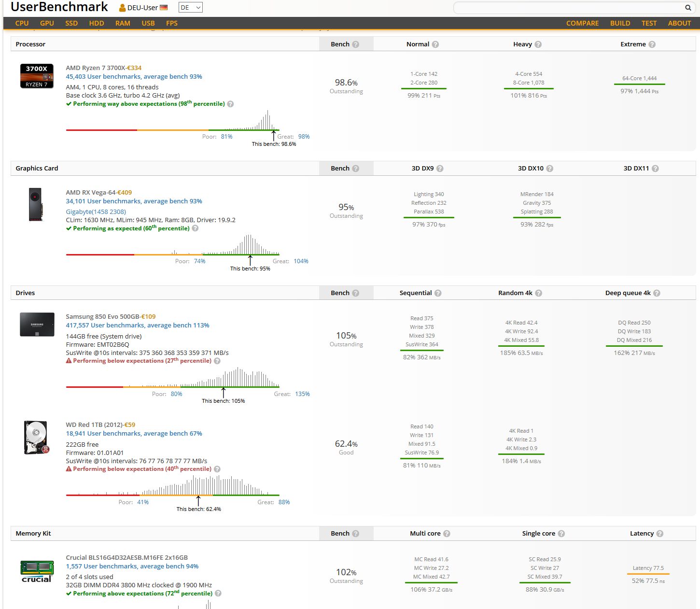The height and width of the screenshot is (609, 700).
Task: Open the RX Vega-64 card image
Action: [x=36, y=204]
